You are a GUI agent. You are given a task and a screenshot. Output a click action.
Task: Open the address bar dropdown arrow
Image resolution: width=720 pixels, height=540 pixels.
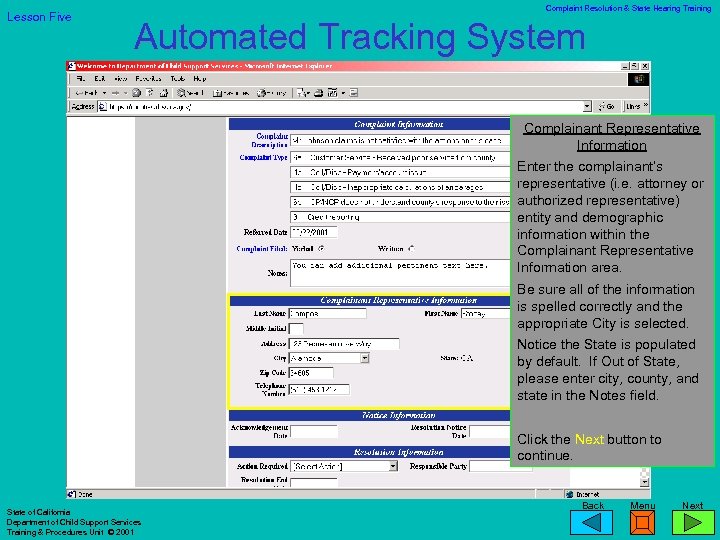point(587,107)
